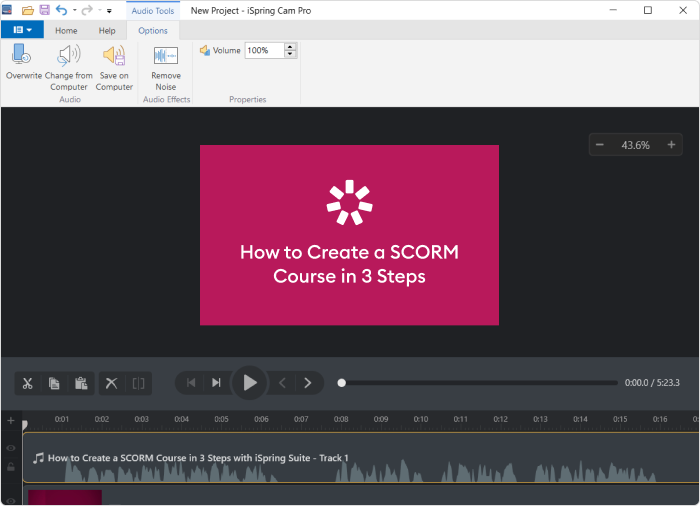The height and width of the screenshot is (506, 700).
Task: Select the crimson video clip thumbnail
Action: click(x=65, y=497)
